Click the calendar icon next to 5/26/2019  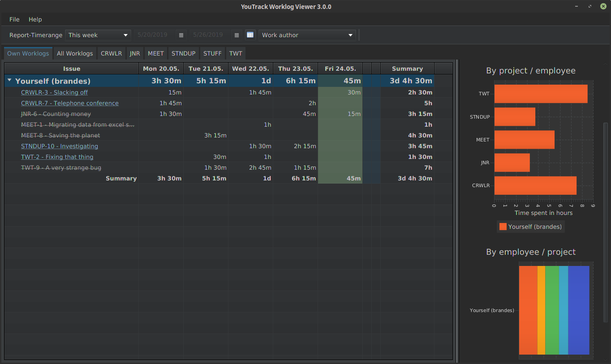[237, 35]
